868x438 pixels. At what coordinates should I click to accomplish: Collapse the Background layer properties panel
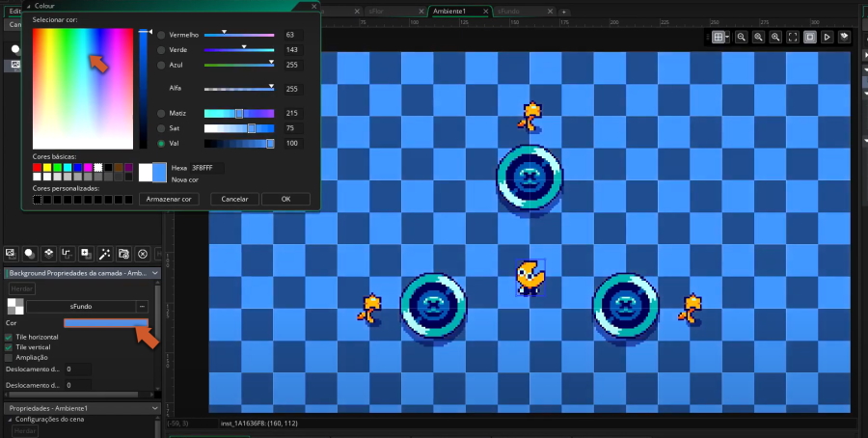click(x=155, y=273)
